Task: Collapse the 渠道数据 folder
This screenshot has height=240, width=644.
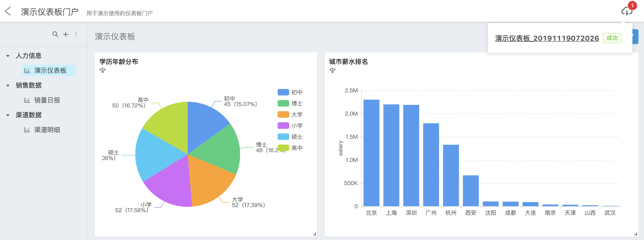Action: point(8,115)
